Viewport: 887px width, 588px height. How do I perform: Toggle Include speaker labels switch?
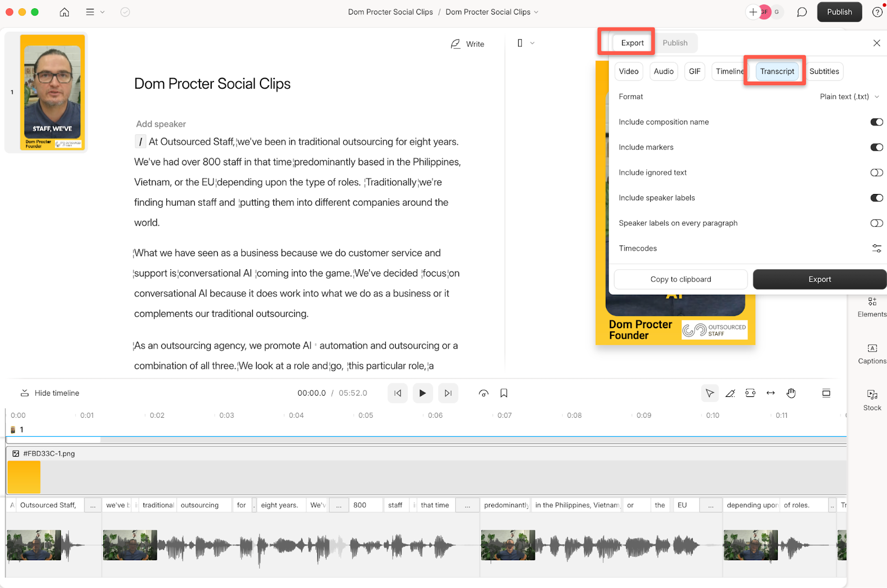(x=876, y=198)
